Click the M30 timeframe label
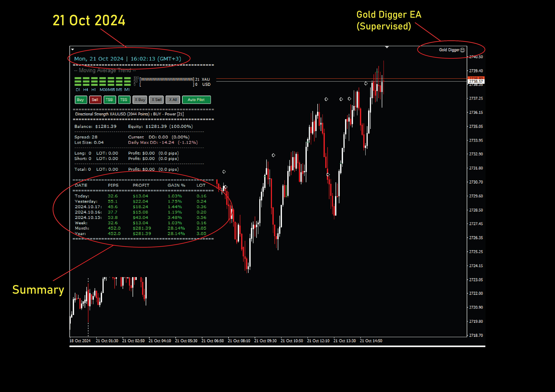Screen dimensions: 555x392 pos(103,90)
